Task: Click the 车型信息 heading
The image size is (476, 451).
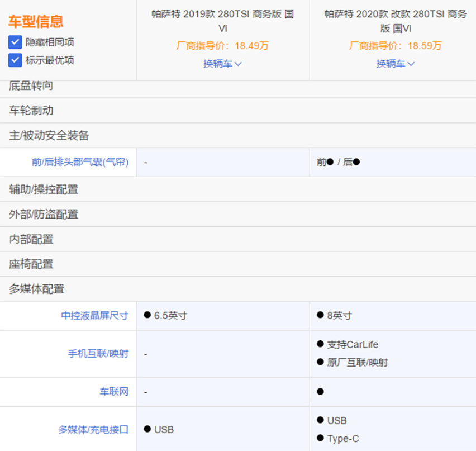Action: (x=36, y=22)
